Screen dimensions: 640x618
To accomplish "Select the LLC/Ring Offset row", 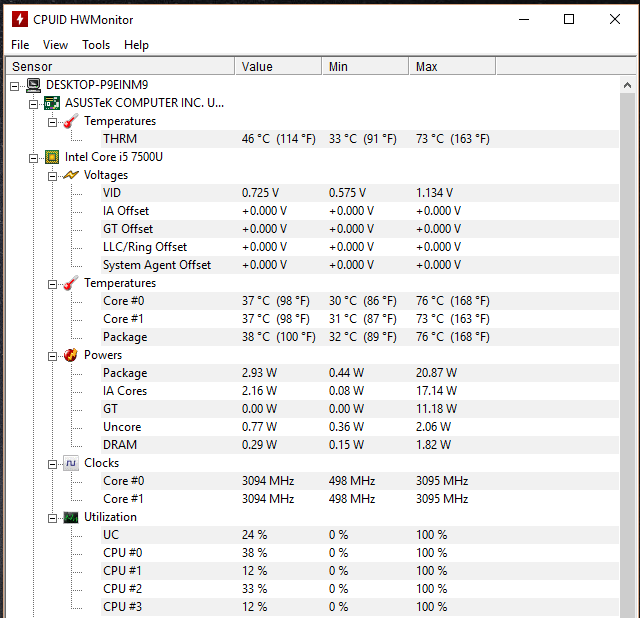I will click(360, 247).
